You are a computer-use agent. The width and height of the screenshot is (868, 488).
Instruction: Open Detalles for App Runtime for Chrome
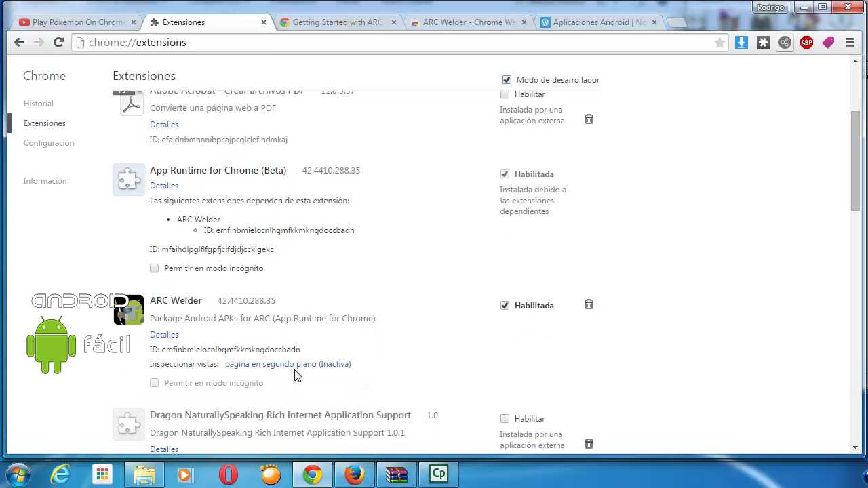164,186
